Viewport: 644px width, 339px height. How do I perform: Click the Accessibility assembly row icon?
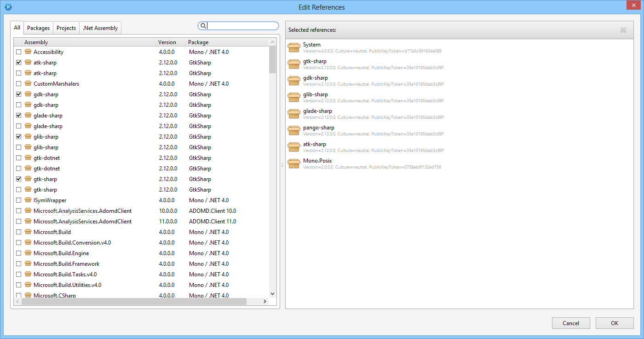pos(28,52)
